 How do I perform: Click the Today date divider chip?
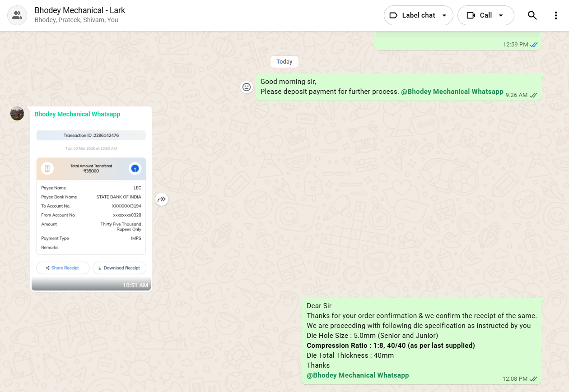coord(284,62)
